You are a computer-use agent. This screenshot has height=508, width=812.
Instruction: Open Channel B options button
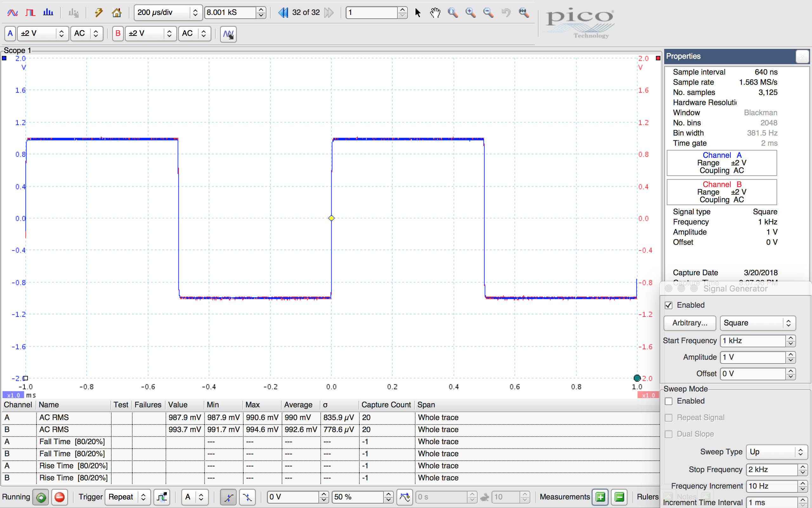tap(118, 34)
